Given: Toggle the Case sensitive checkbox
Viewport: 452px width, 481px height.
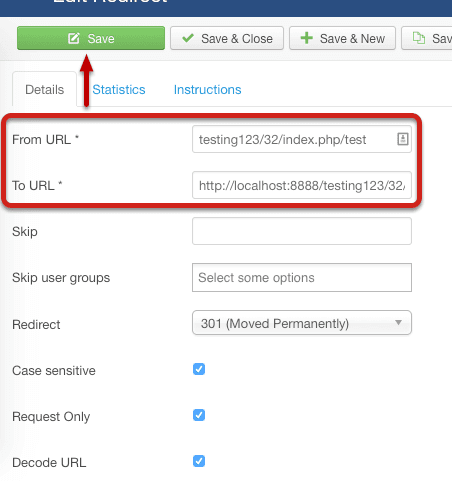Looking at the screenshot, I should (199, 369).
